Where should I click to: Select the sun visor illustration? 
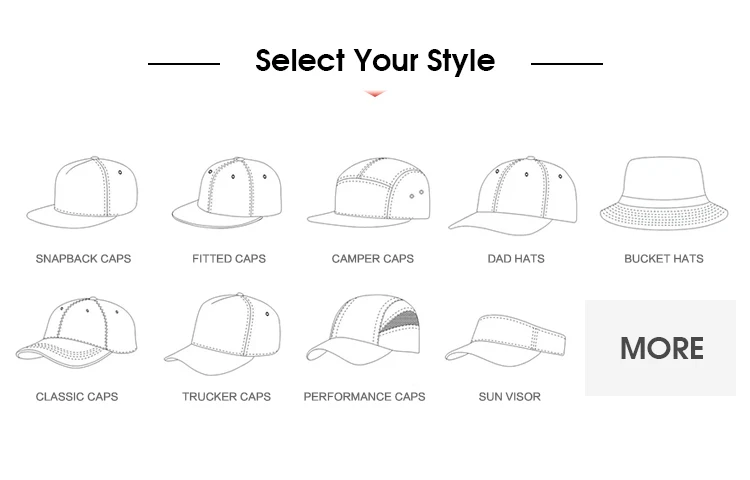pyautogui.click(x=506, y=340)
